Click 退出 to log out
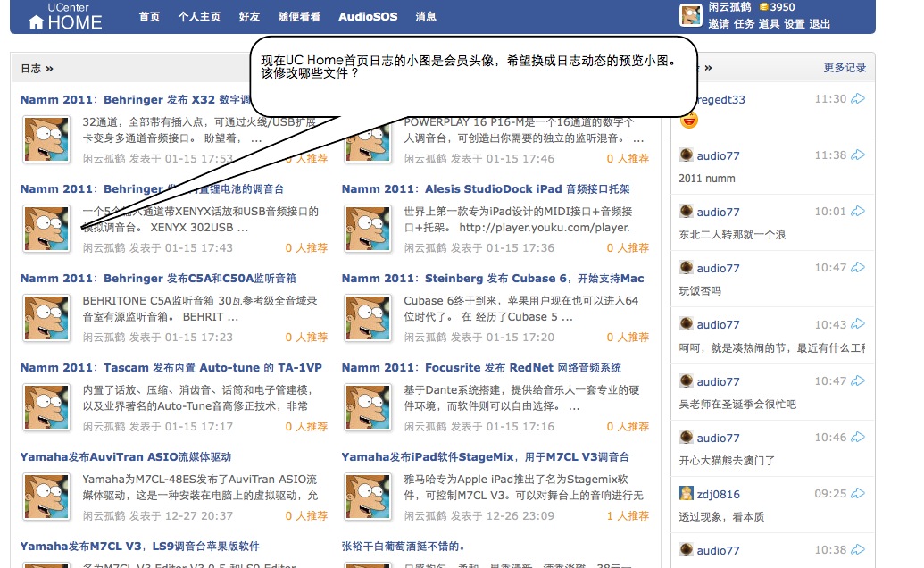This screenshot has width=924, height=568. pos(820,24)
